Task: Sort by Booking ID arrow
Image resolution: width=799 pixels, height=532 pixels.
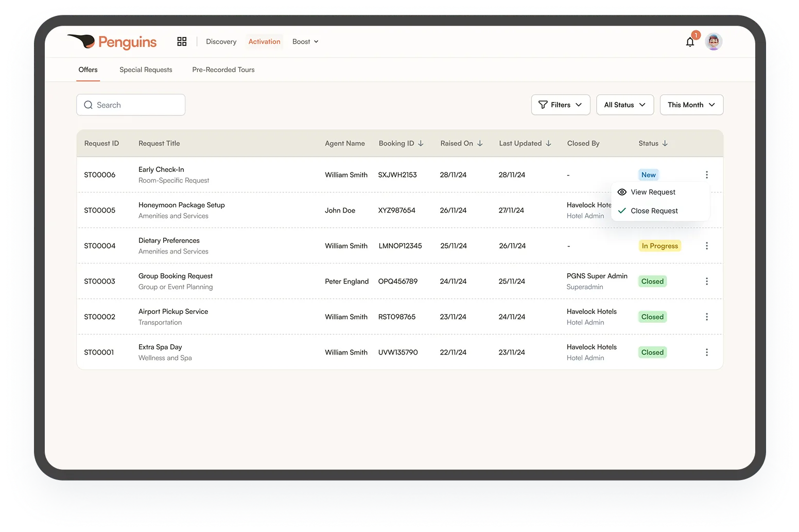Action: [x=421, y=144]
